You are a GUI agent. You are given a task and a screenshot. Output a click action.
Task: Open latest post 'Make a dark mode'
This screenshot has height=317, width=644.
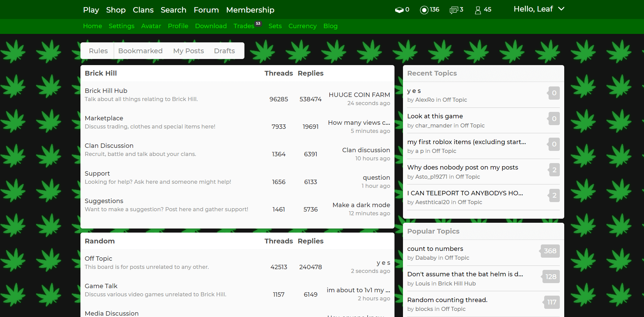click(x=361, y=205)
